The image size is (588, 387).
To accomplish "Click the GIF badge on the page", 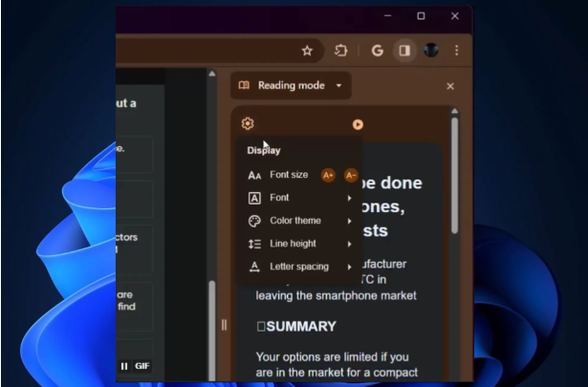I will tap(142, 366).
